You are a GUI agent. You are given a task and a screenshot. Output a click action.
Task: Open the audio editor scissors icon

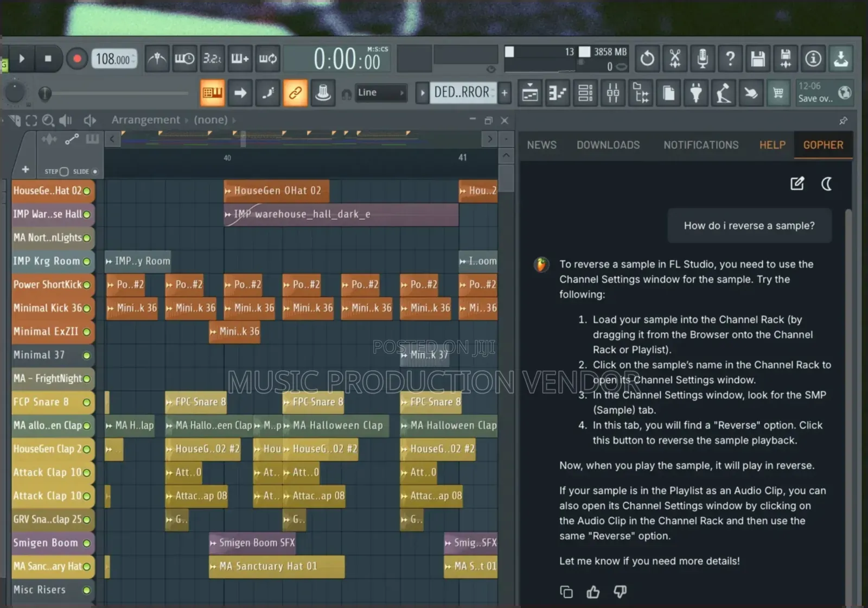click(675, 59)
